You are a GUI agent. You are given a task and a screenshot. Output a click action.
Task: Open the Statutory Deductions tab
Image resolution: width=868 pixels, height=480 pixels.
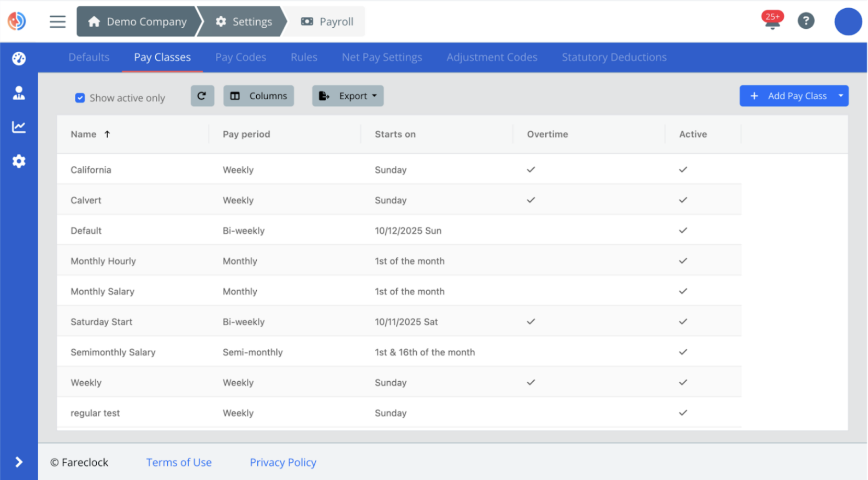[614, 57]
